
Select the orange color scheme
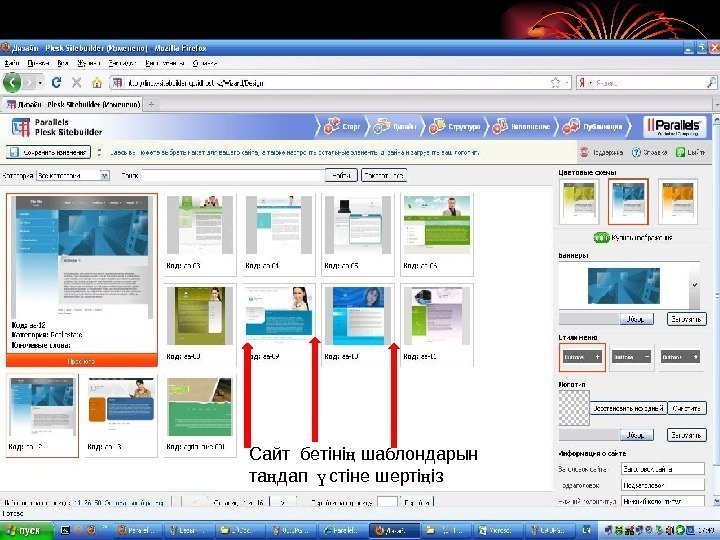678,202
